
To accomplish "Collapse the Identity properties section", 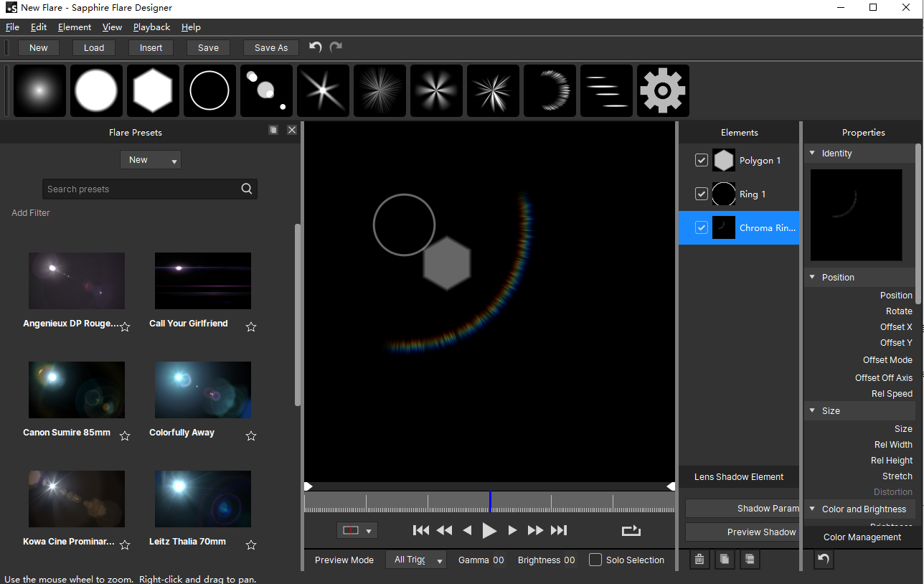I will click(x=812, y=153).
